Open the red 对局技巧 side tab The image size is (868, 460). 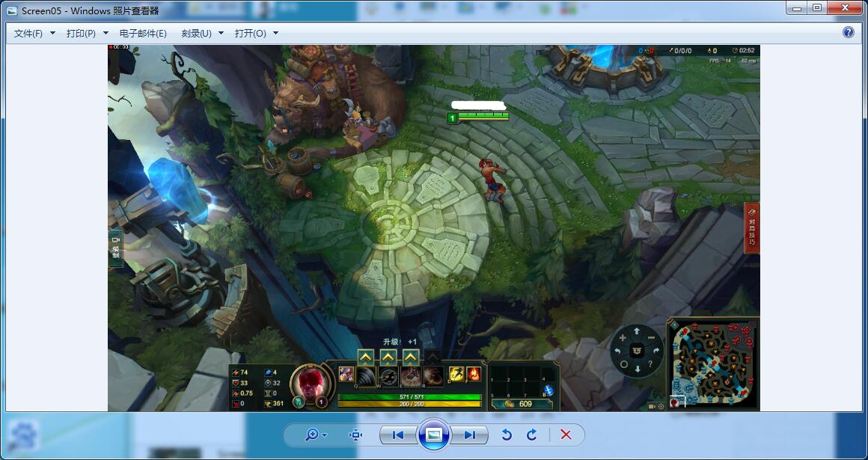coord(752,228)
